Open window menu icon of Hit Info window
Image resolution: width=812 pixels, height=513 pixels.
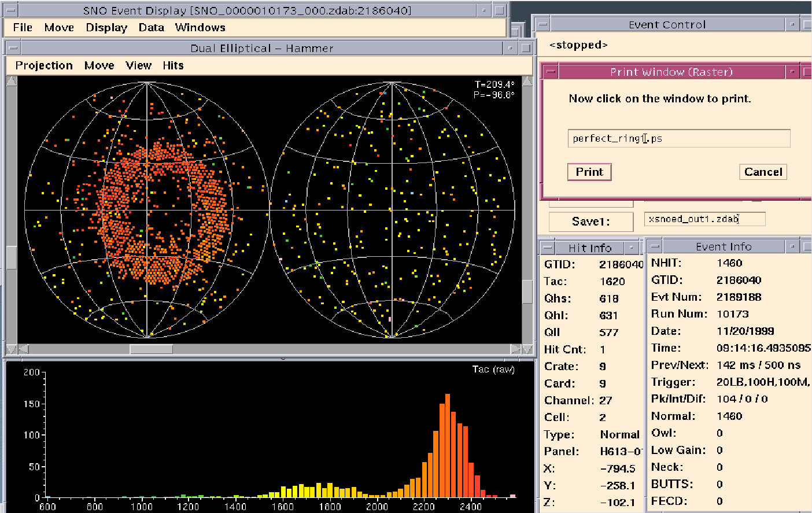[547, 248]
